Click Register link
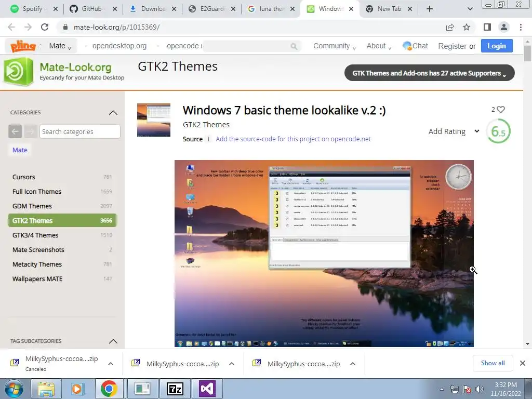Viewport: 532px width, 399px height. [x=453, y=46]
